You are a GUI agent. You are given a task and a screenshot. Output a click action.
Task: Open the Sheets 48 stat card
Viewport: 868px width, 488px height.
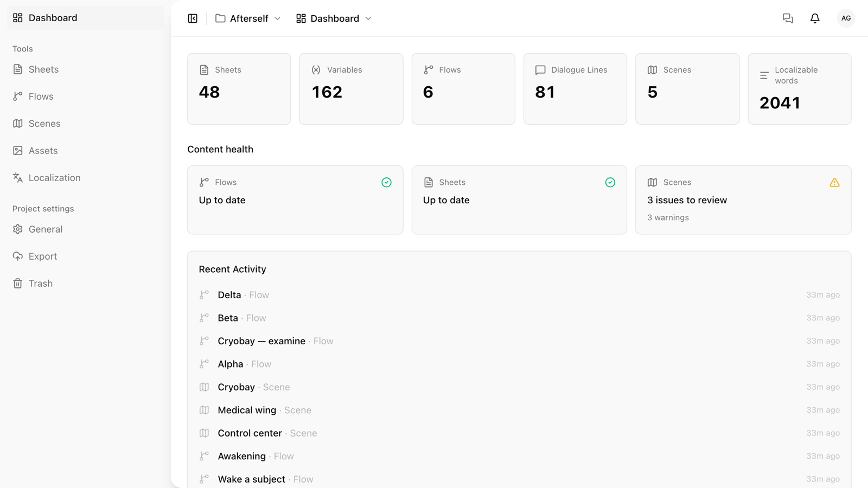(239, 89)
